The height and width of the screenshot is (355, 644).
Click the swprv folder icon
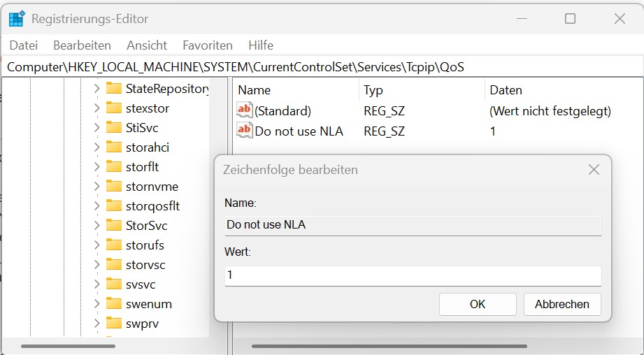coord(114,324)
